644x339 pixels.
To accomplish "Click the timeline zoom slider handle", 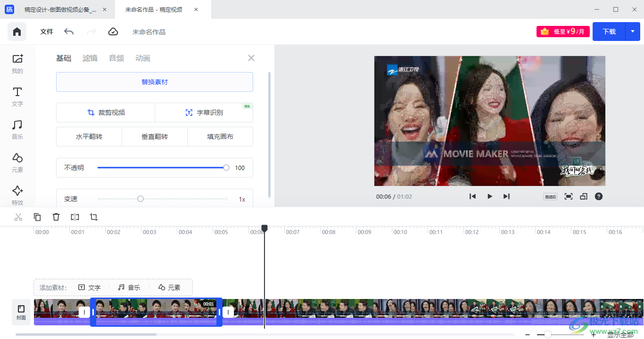I will [x=547, y=334].
